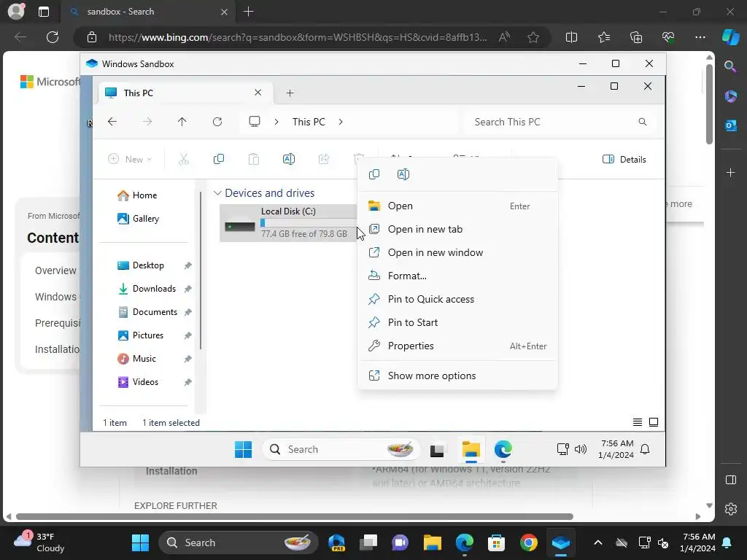Image resolution: width=747 pixels, height=560 pixels.
Task: Click the Share toolbar icon
Action: click(324, 160)
